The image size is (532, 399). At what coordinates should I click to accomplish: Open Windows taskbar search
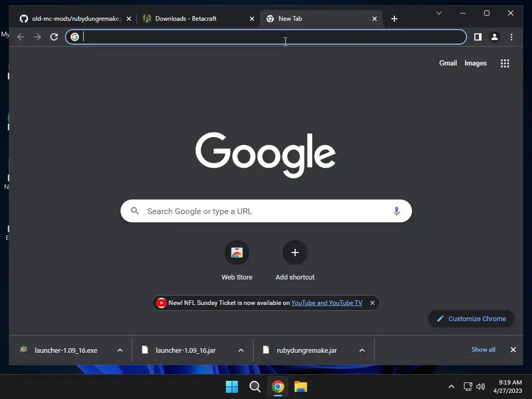coord(255,387)
